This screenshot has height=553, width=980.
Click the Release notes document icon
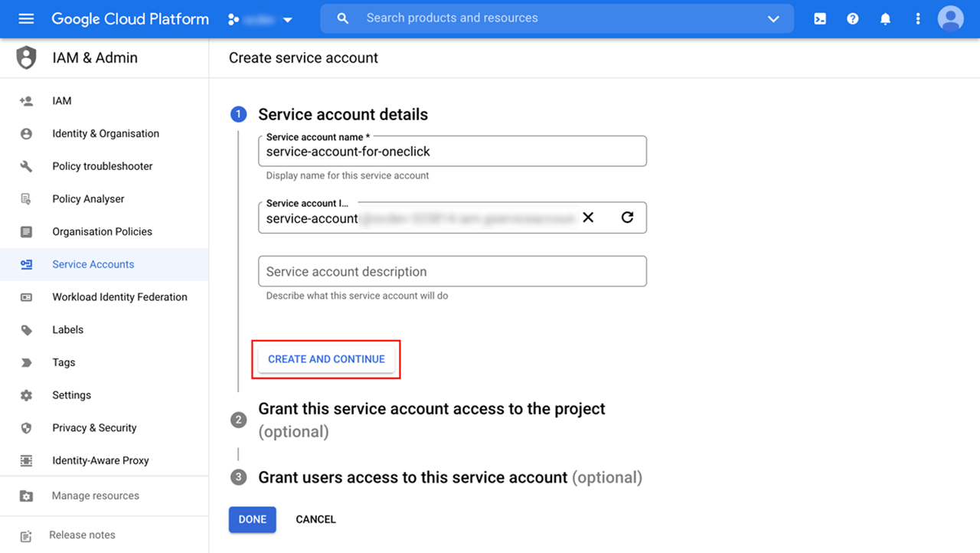click(26, 536)
